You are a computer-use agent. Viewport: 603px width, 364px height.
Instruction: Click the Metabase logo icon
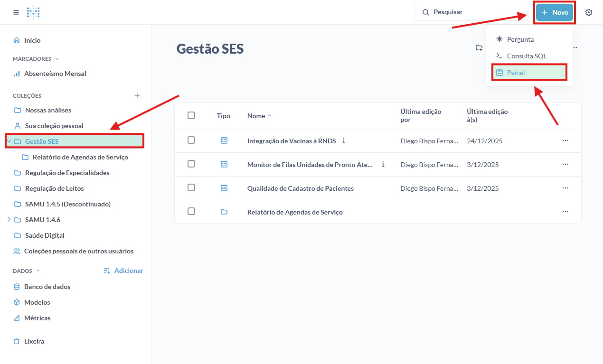tap(33, 12)
